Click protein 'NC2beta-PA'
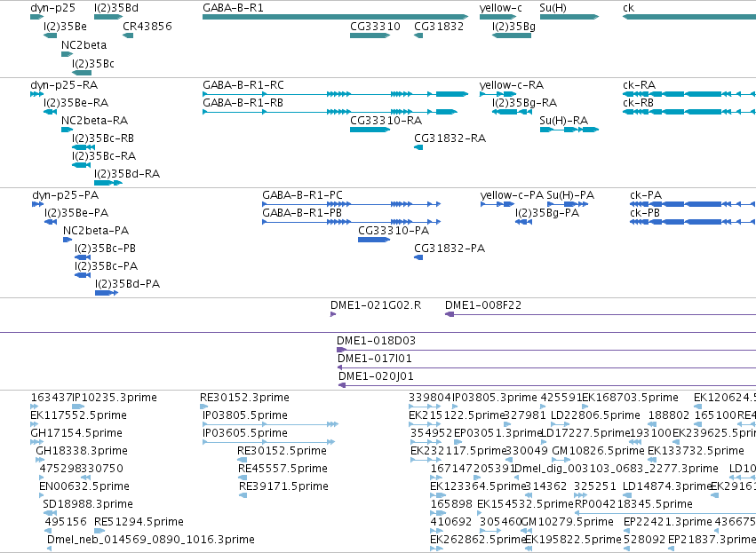This screenshot has height=553, width=756. pyautogui.click(x=96, y=231)
